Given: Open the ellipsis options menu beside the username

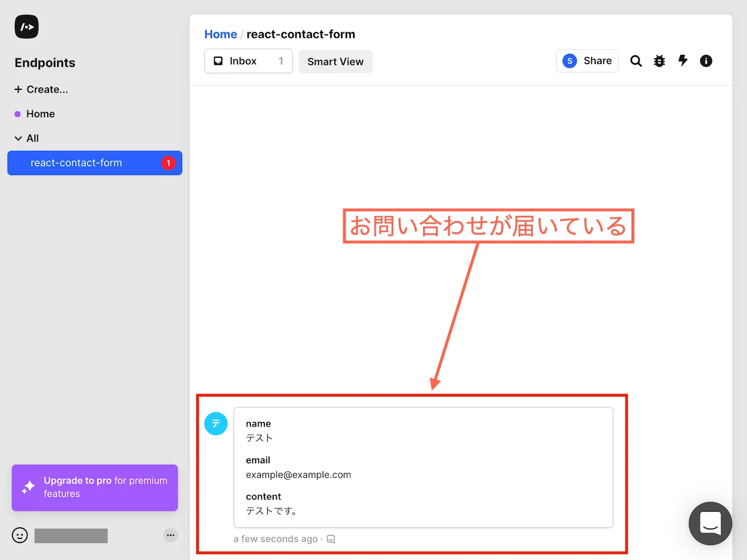Looking at the screenshot, I should point(170,535).
